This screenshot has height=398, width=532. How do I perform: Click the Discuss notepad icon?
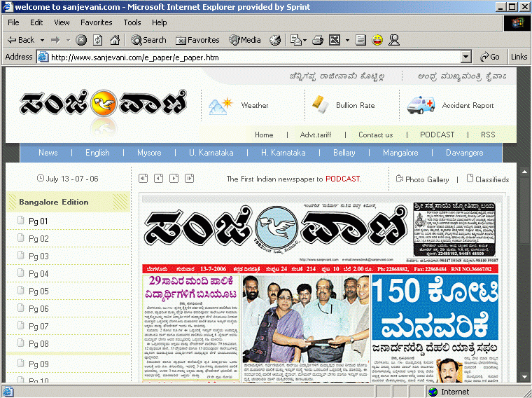pos(360,40)
